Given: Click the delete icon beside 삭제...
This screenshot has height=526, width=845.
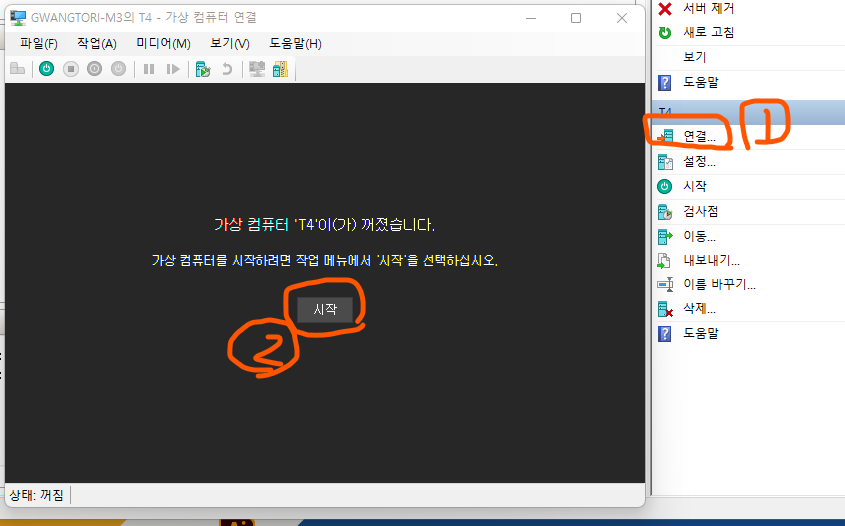Looking at the screenshot, I should click(x=665, y=309).
